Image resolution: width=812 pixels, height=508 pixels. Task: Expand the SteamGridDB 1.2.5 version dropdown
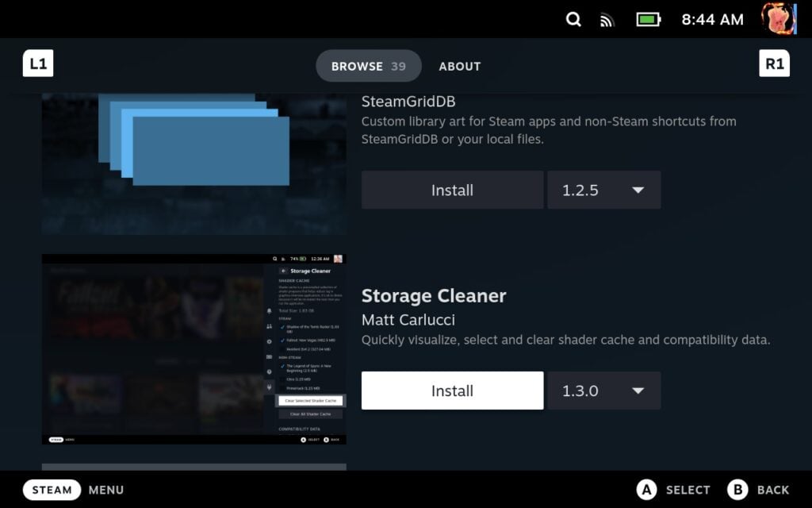click(x=603, y=190)
